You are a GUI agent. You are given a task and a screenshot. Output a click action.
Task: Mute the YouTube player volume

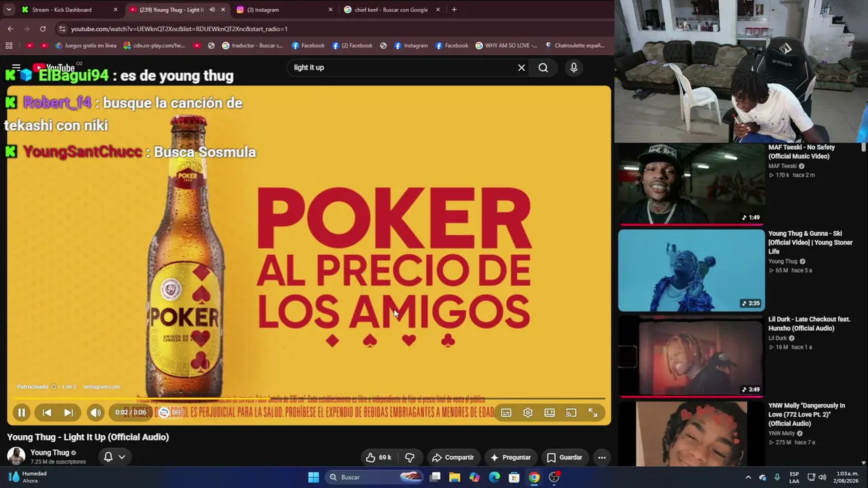tap(96, 412)
